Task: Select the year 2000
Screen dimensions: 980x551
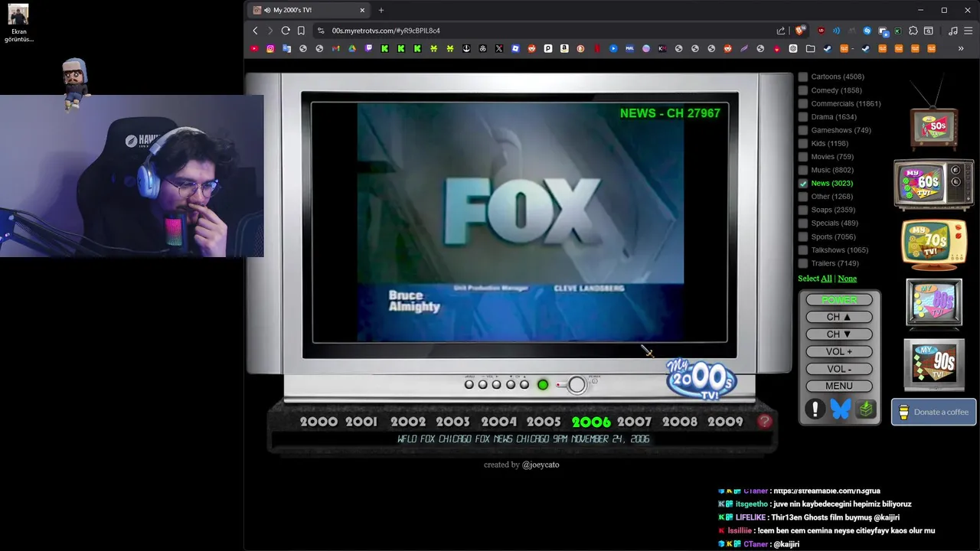Action: [318, 422]
